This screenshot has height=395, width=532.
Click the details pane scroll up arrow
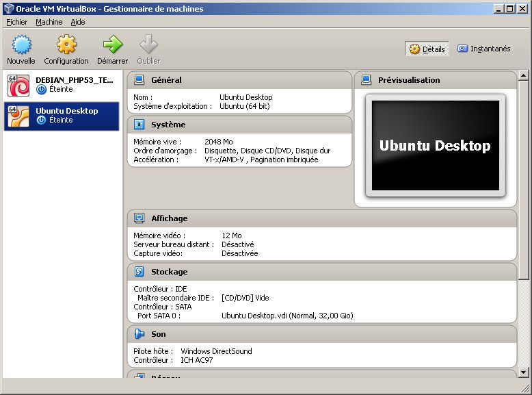(524, 75)
